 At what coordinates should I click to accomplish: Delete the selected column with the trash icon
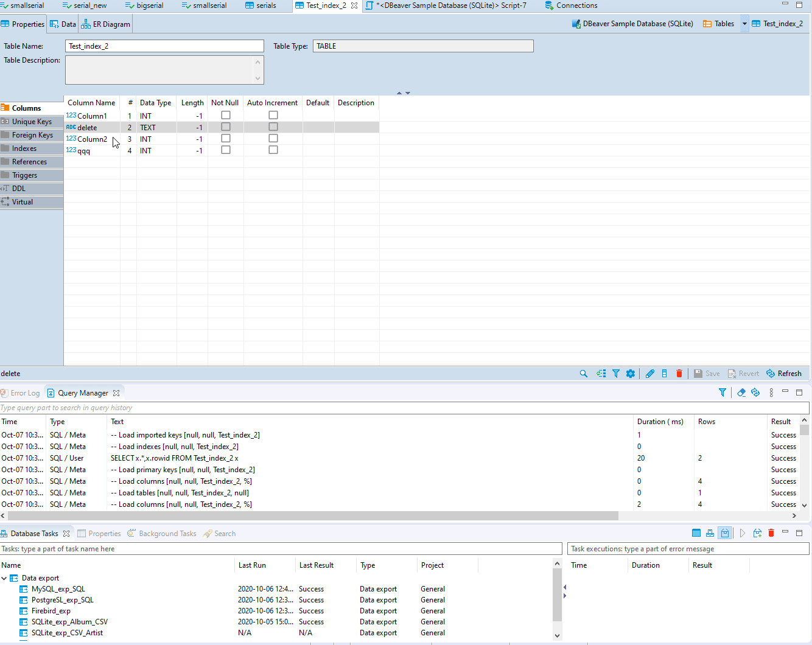(679, 373)
